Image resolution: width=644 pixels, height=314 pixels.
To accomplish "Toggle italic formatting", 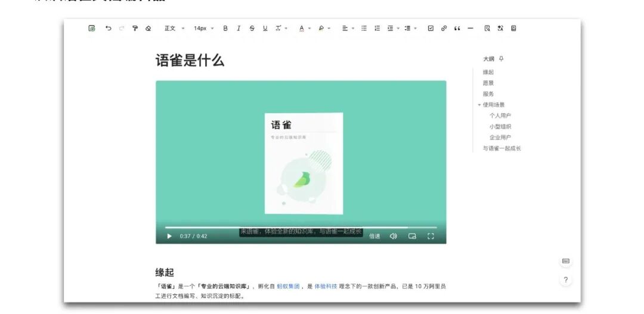I will click(x=238, y=29).
